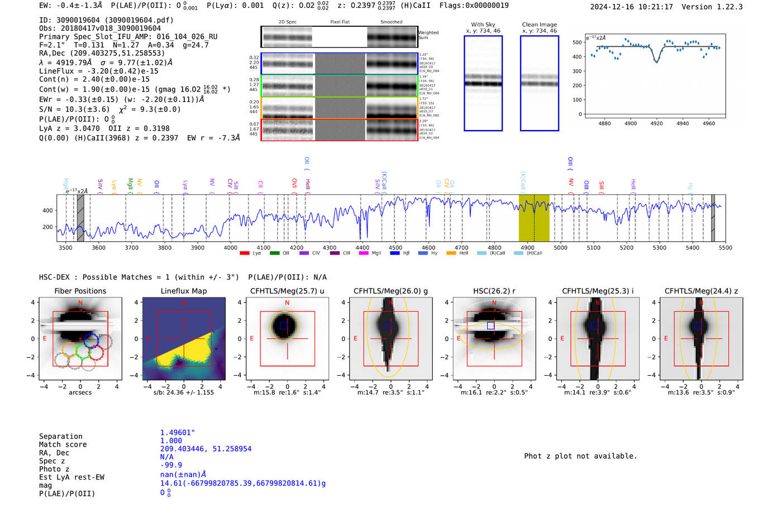The image size is (782, 532).
Task: Click the OII green legend swatch
Action: (274, 253)
